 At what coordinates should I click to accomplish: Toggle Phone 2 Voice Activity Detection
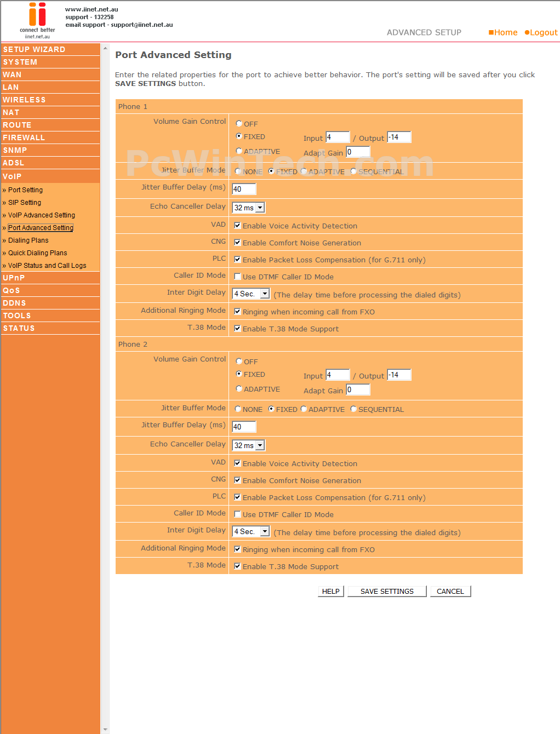pos(238,463)
